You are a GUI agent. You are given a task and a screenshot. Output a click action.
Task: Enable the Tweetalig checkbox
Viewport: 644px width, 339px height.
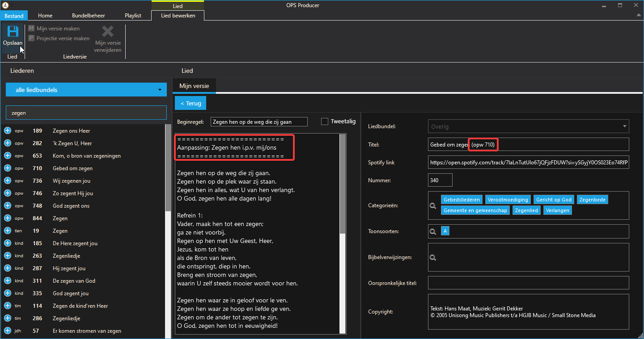tap(325, 121)
